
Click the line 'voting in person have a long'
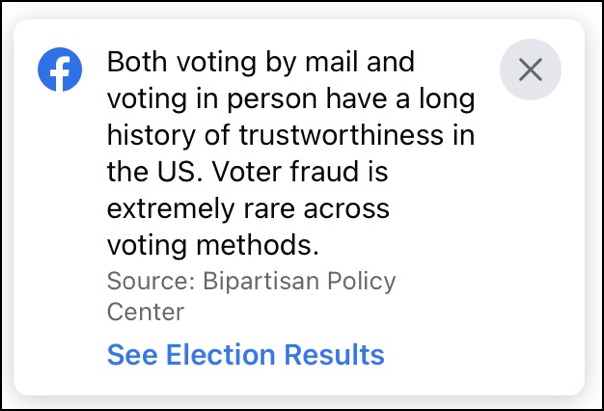tap(291, 99)
